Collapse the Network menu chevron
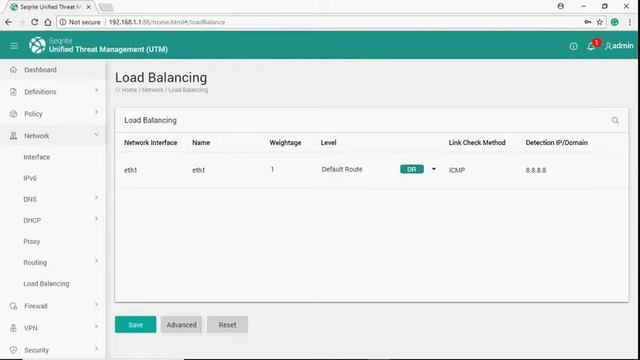 tap(96, 134)
